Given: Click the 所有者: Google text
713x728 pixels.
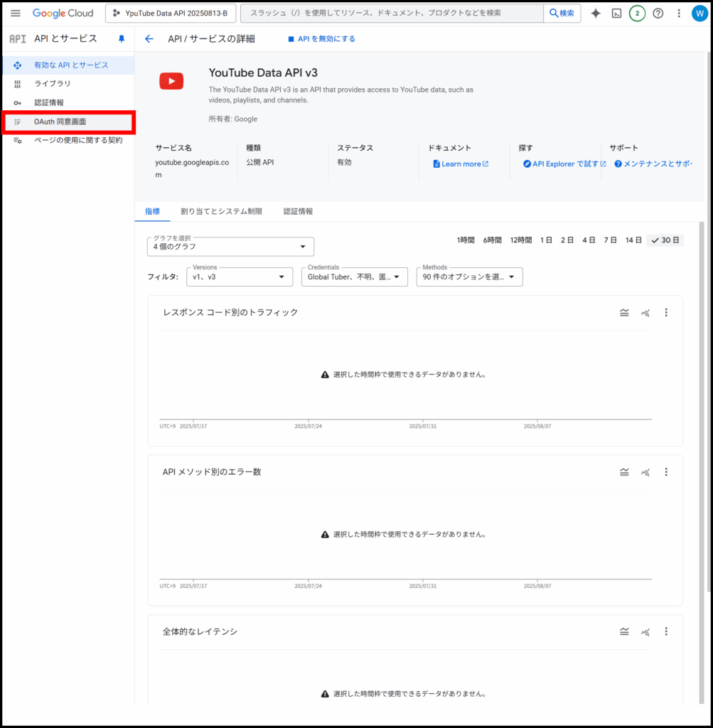Looking at the screenshot, I should pos(233,119).
